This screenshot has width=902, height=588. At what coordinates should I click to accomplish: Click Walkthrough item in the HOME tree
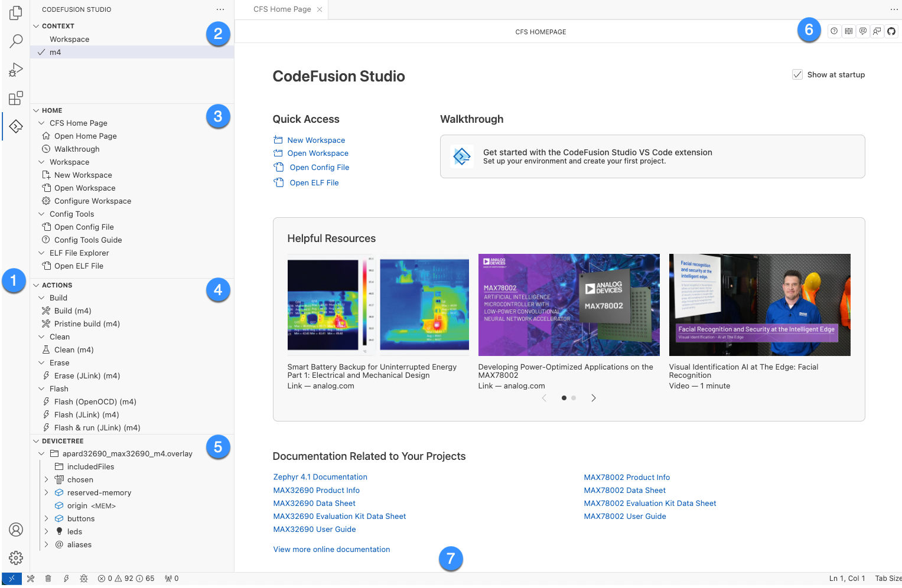[x=77, y=149]
